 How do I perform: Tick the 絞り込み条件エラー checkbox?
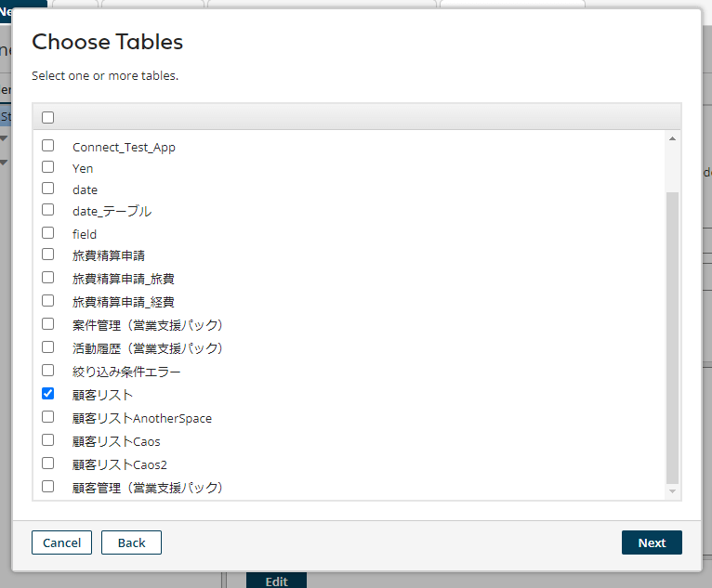pyautogui.click(x=48, y=371)
